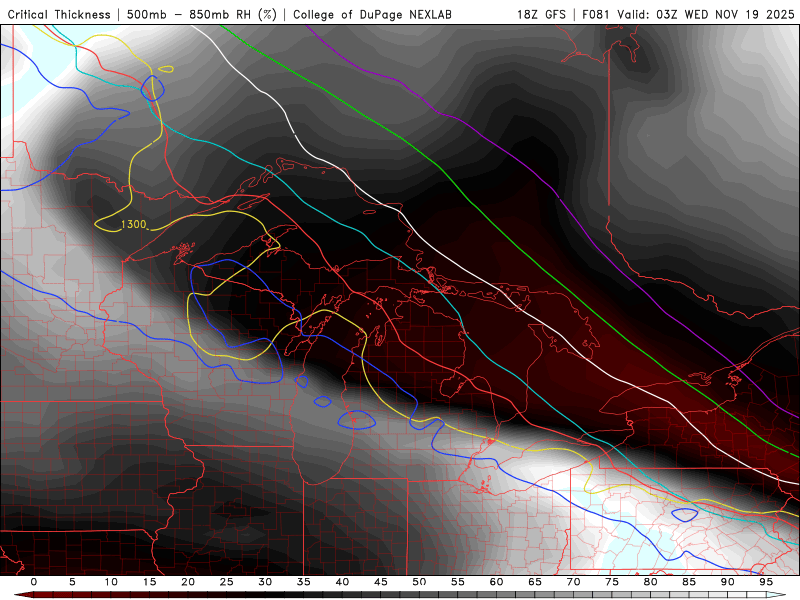Click the "1300" contour label on the yellow line
Viewport: 800px width, 600px height.
134,224
